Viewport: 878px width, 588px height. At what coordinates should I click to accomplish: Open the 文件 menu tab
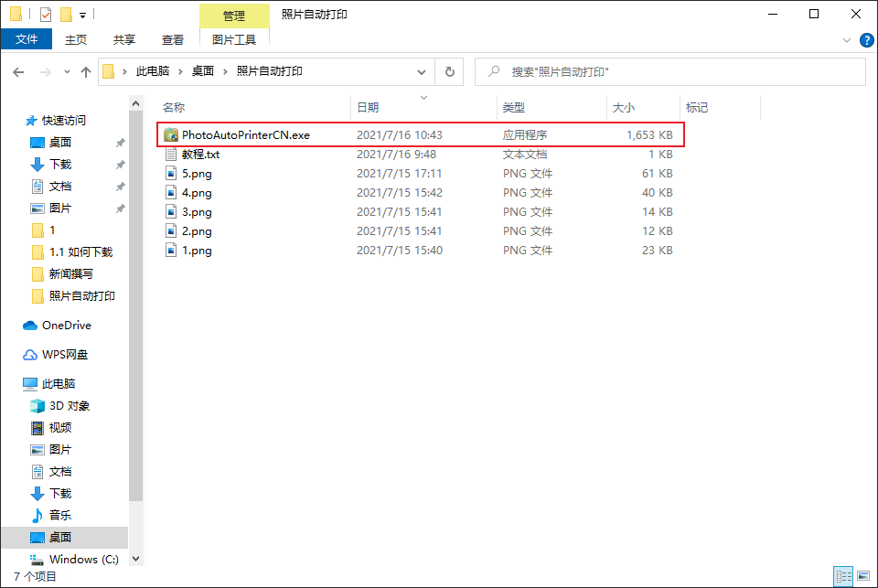(x=27, y=39)
